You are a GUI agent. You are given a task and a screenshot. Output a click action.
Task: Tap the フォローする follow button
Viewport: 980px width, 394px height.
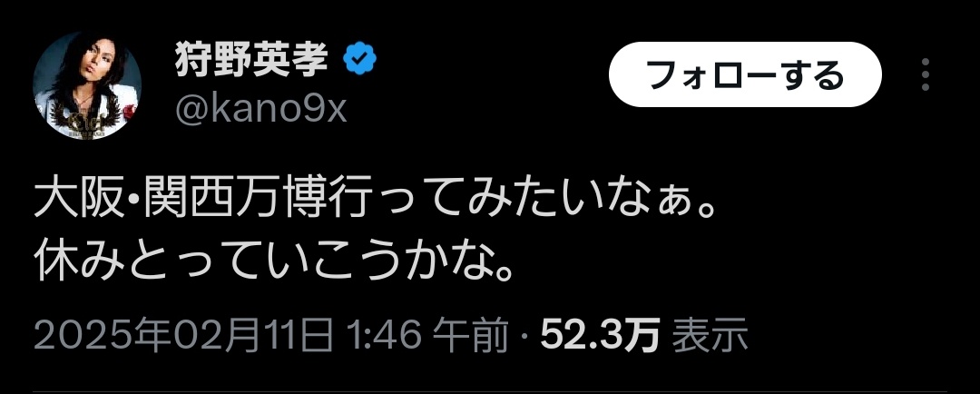coord(745,74)
